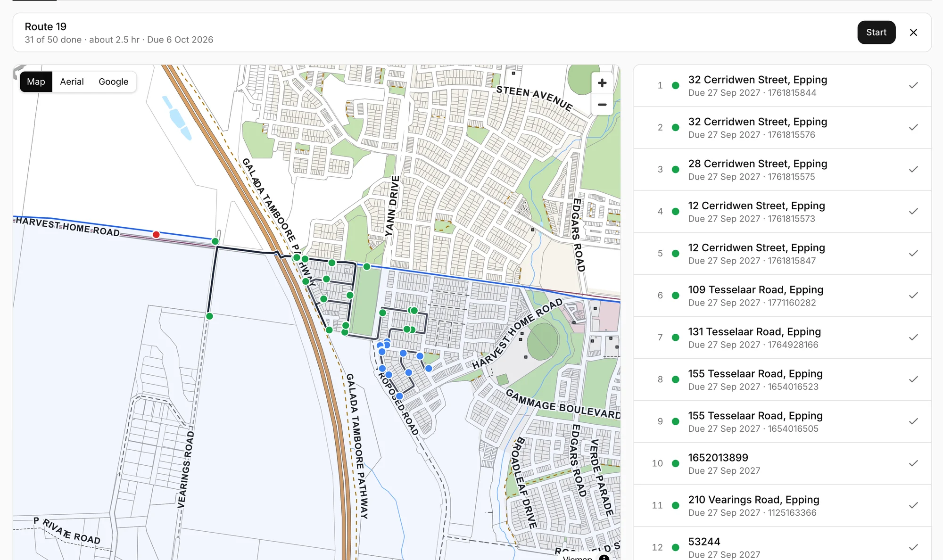Click the checkmark for 109 Tesselaar Road
The image size is (943, 560).
pyautogui.click(x=913, y=295)
